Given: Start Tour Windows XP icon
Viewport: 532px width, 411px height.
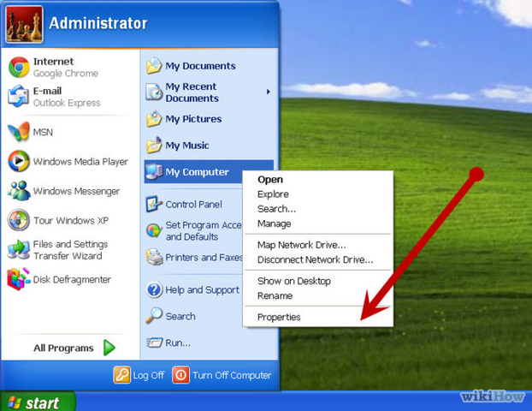Looking at the screenshot, I should [19, 220].
